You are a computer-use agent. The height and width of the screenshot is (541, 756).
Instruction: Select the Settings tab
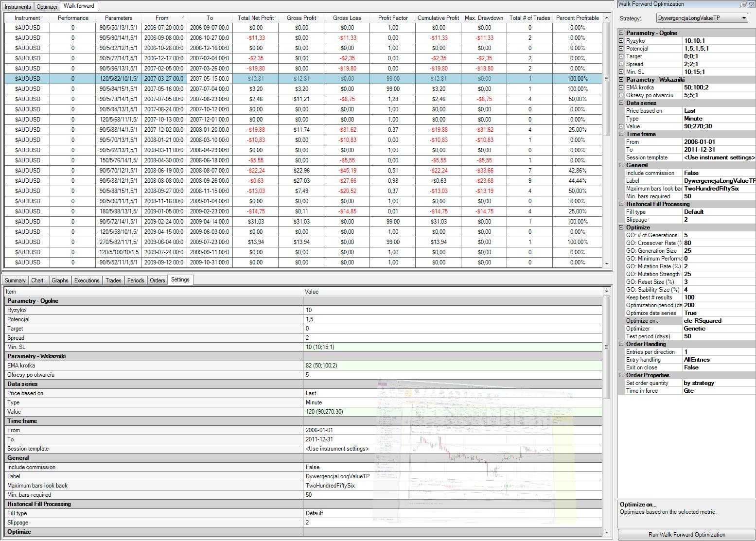coord(180,279)
